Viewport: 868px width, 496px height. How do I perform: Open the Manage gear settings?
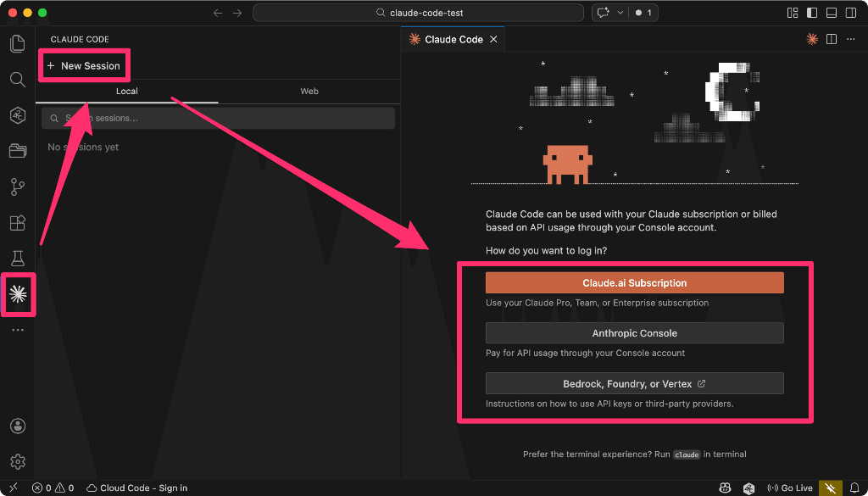pyautogui.click(x=18, y=461)
